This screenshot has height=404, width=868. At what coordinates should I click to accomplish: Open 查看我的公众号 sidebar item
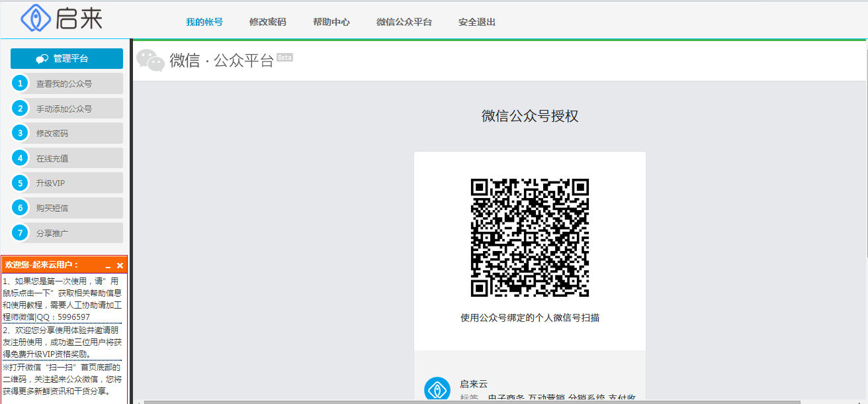pyautogui.click(x=67, y=83)
